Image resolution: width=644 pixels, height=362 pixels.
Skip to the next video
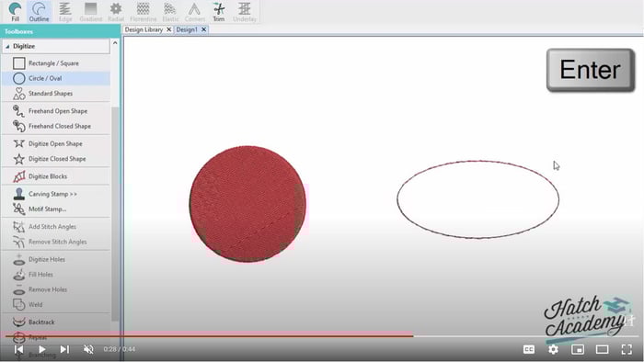tap(64, 349)
